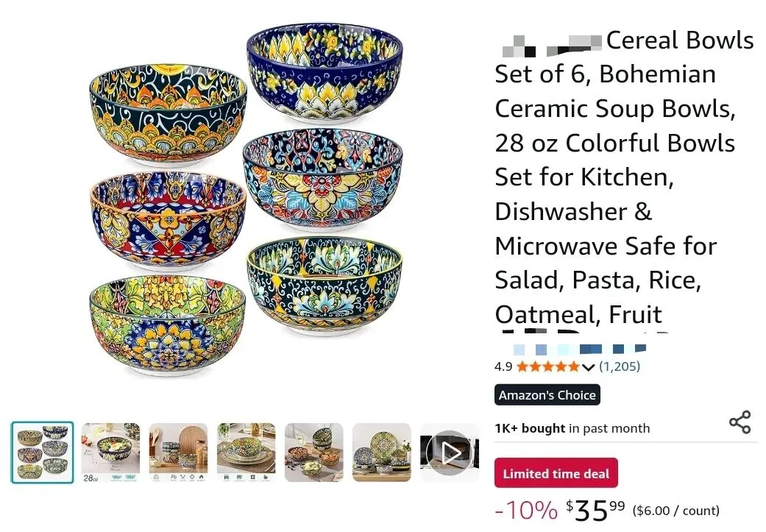
Task: View the thumbnail with stacked plates setting
Action: coord(247,453)
